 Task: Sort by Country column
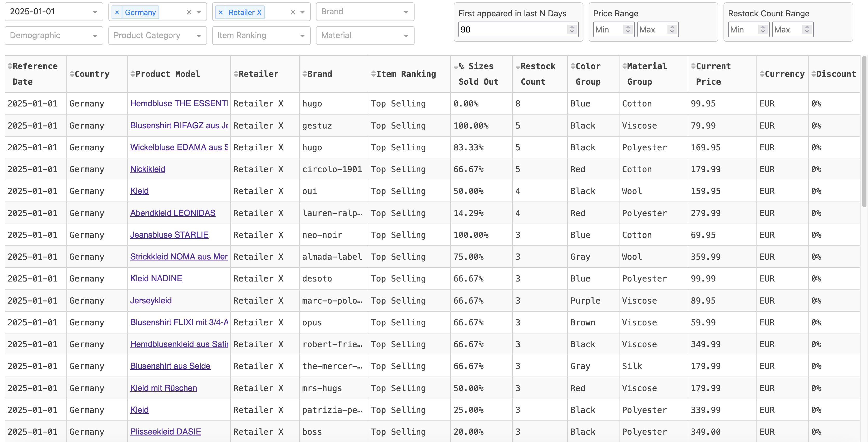pos(72,74)
